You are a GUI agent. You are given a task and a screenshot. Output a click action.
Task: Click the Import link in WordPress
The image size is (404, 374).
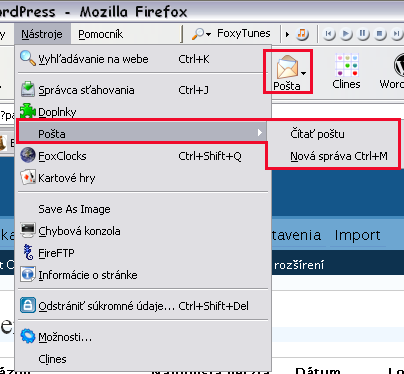(357, 235)
